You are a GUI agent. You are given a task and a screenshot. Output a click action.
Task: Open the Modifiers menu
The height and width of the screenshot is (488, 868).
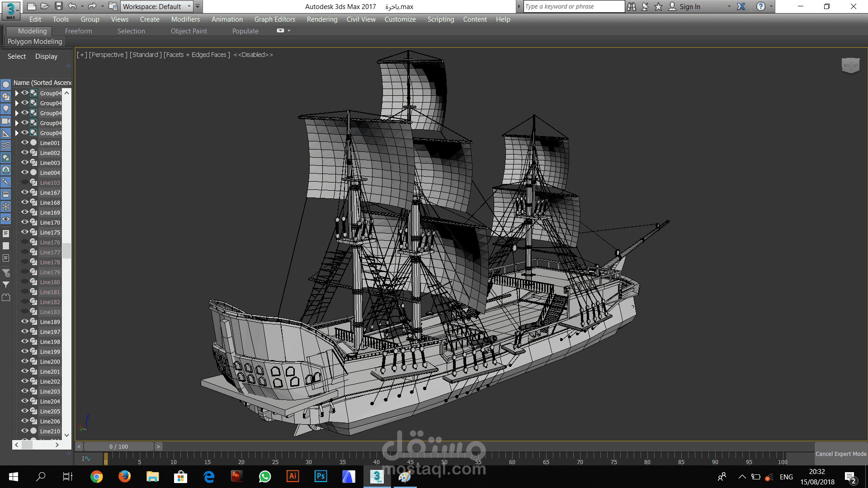click(x=185, y=19)
